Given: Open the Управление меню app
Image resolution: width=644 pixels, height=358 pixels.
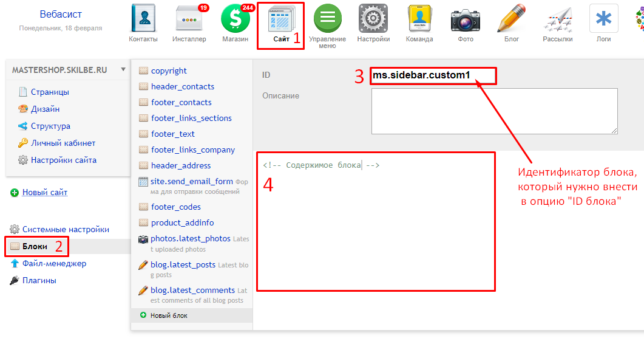Looking at the screenshot, I should [327, 20].
